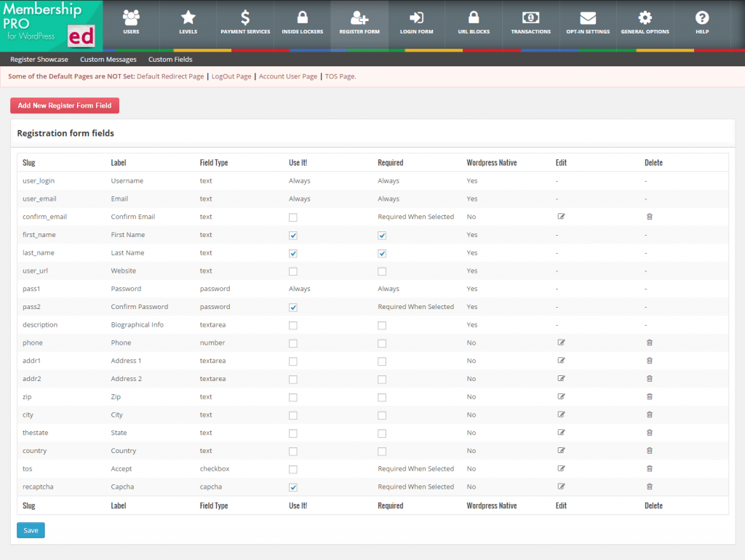Follow the TOS Page link
Screen dimensions: 745x560
click(339, 76)
